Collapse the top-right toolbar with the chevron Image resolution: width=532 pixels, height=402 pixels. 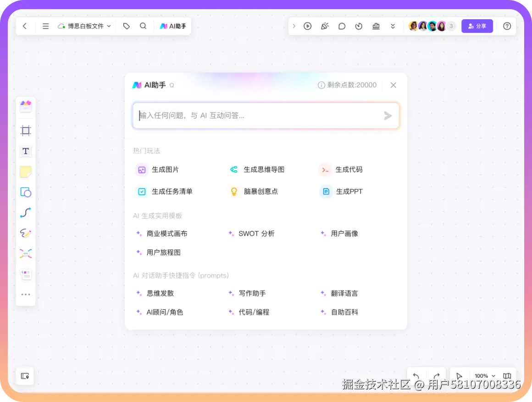[x=393, y=26]
